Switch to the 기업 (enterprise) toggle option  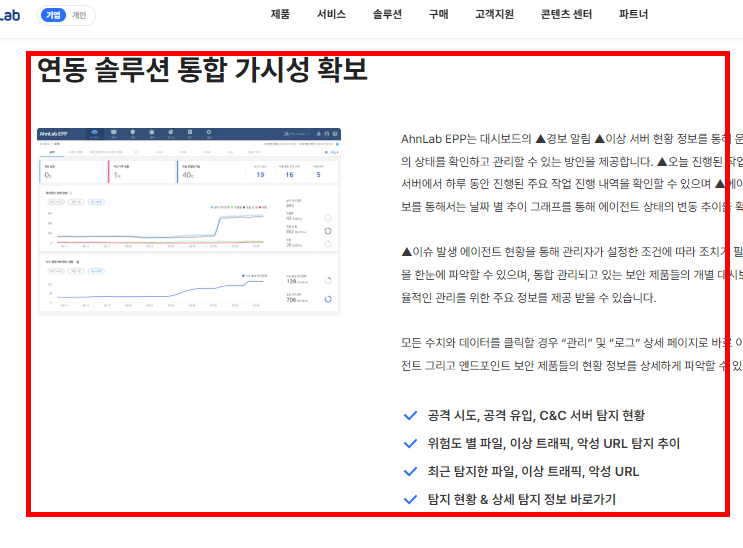(53, 15)
